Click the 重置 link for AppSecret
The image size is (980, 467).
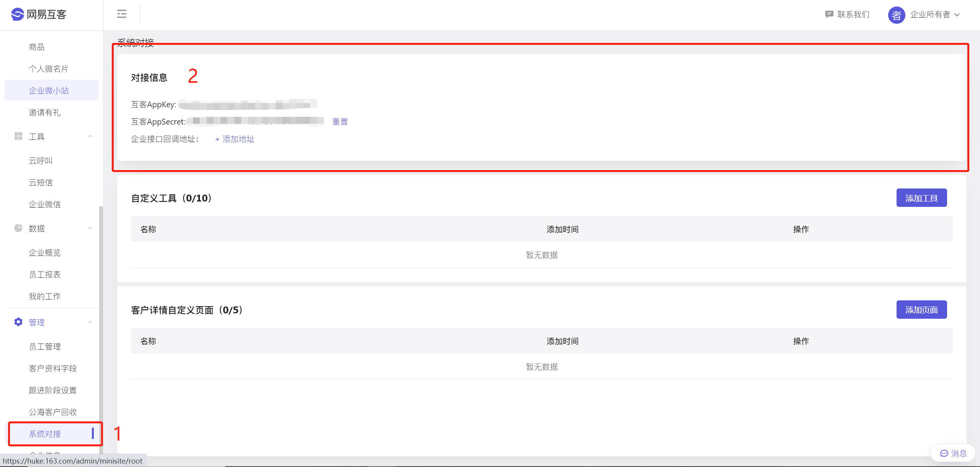pos(340,122)
